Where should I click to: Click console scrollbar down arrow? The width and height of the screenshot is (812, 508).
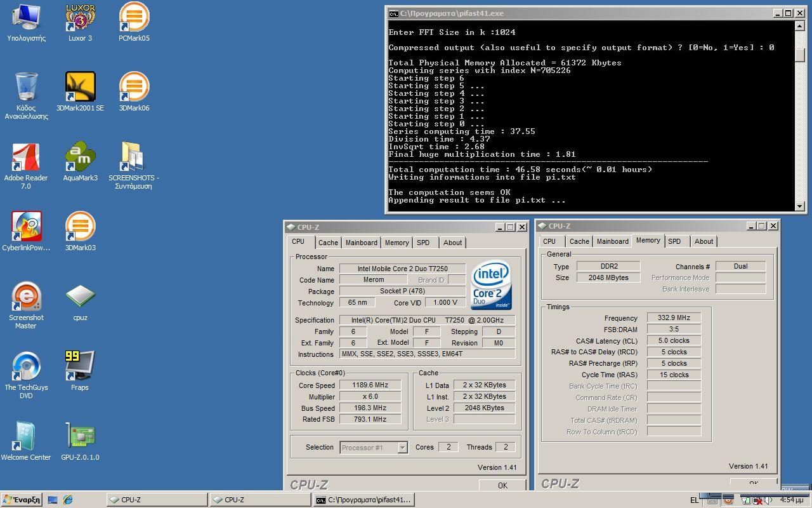tap(801, 206)
